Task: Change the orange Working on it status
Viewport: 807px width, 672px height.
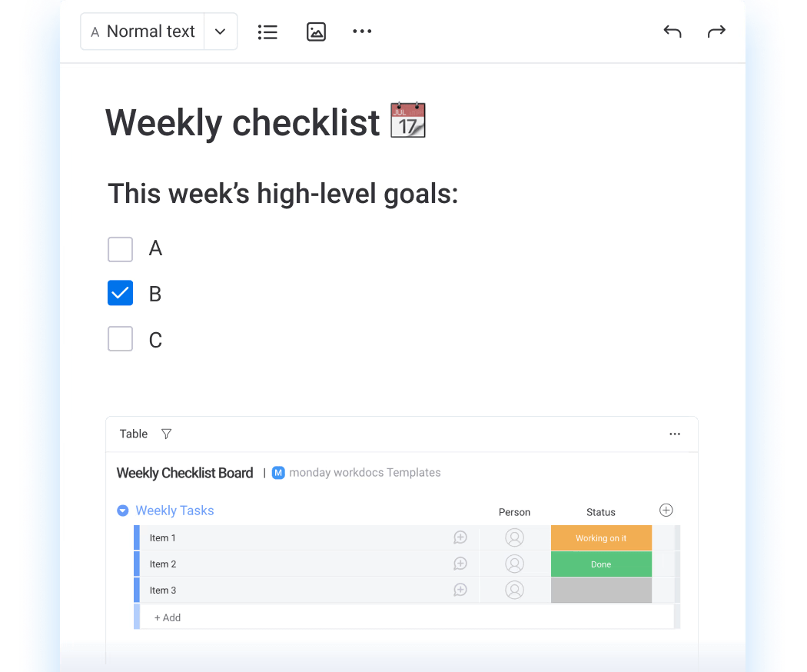Action: coord(601,538)
